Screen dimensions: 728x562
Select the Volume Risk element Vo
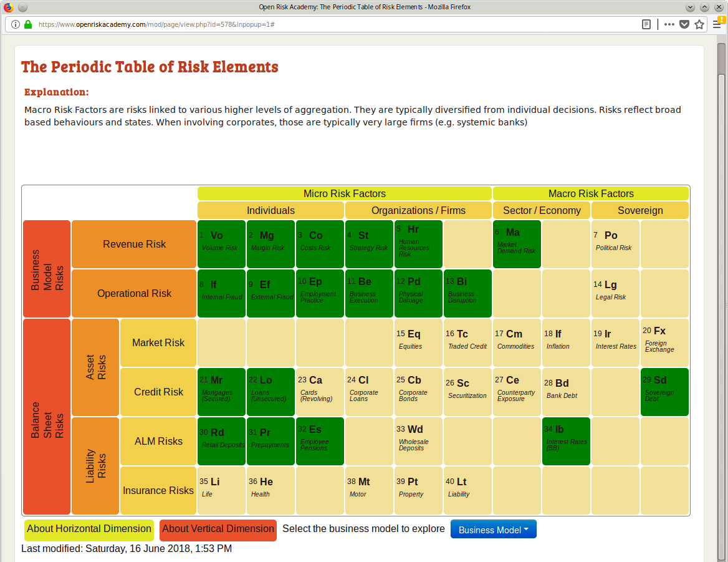click(221, 245)
